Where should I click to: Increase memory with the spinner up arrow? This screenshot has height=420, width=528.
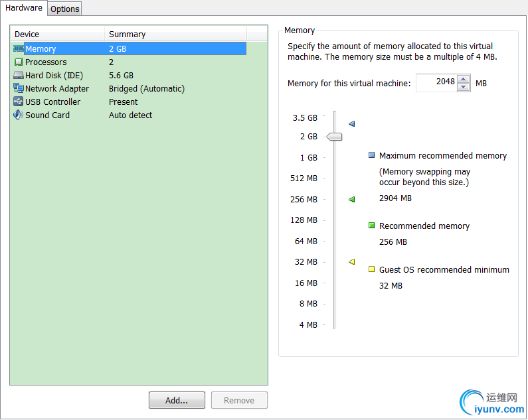464,79
